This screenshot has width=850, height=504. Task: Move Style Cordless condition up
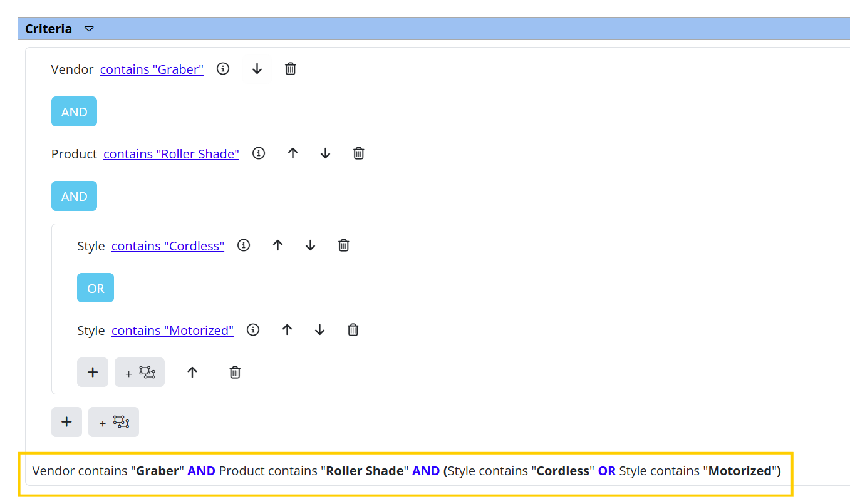277,245
